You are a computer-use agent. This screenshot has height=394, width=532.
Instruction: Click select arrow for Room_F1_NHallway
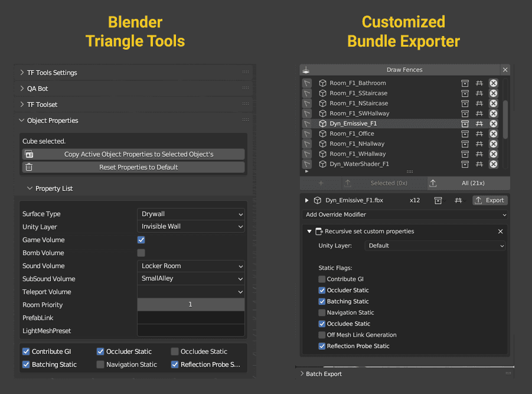click(x=307, y=144)
